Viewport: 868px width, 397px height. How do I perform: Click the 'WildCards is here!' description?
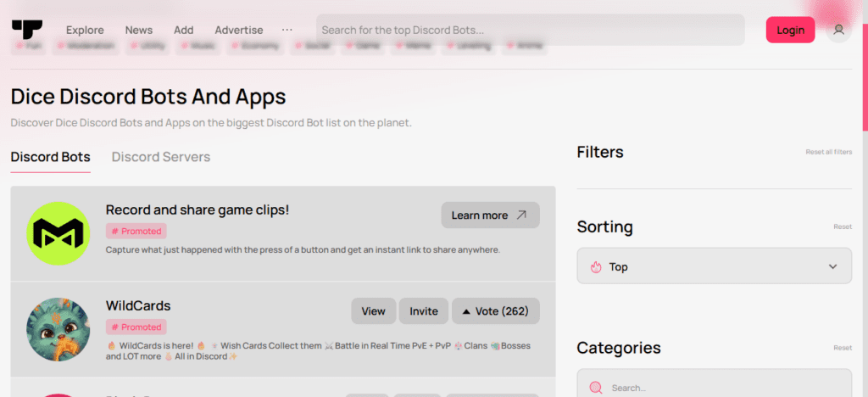(x=318, y=351)
